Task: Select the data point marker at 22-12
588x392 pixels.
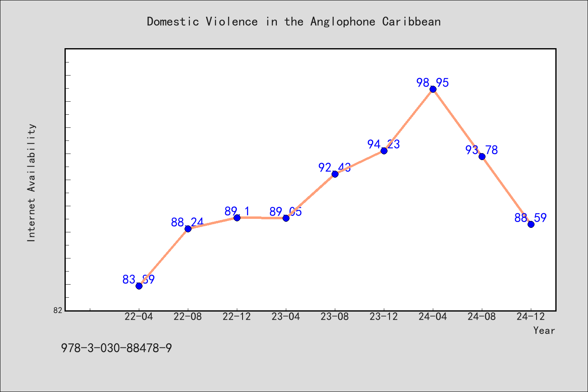Action: tap(237, 218)
